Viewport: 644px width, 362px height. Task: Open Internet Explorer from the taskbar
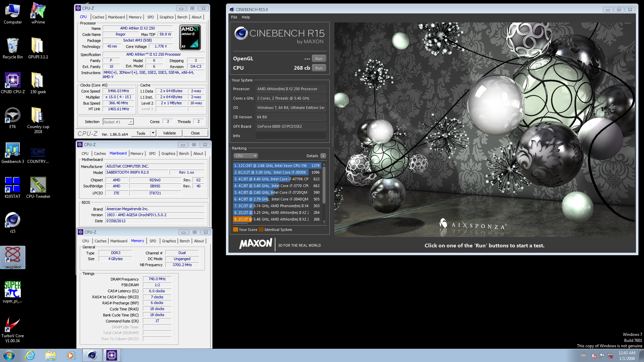point(30,355)
